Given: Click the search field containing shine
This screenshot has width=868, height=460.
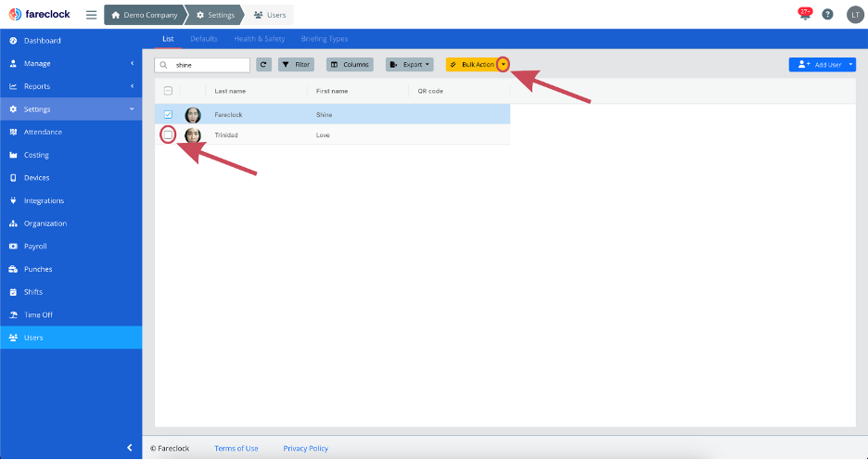Looking at the screenshot, I should [202, 65].
